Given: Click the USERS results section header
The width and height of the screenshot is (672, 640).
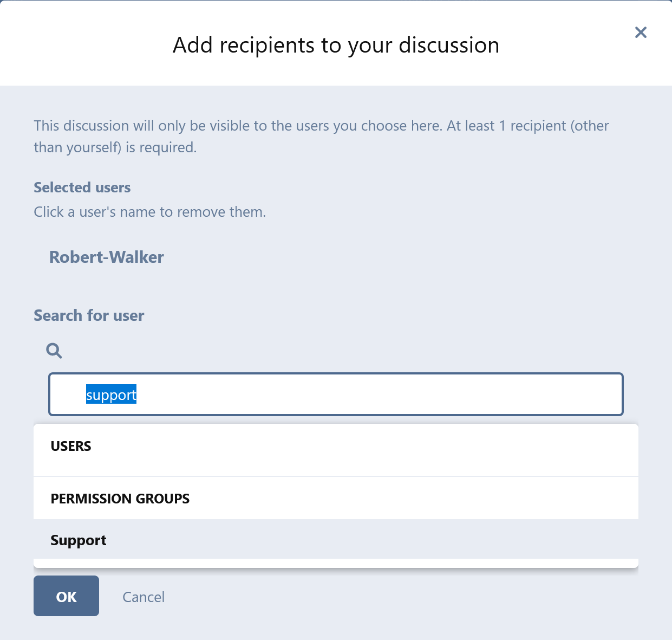Looking at the screenshot, I should coord(71,447).
